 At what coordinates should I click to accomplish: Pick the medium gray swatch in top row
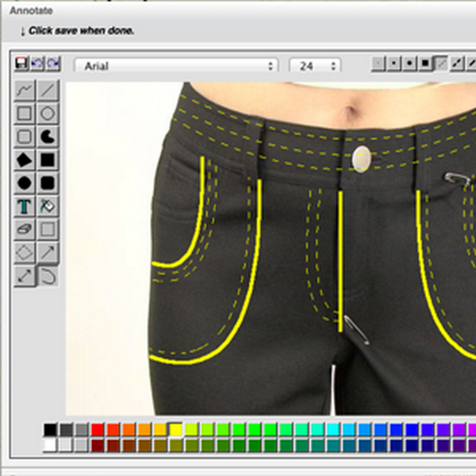pos(82,429)
